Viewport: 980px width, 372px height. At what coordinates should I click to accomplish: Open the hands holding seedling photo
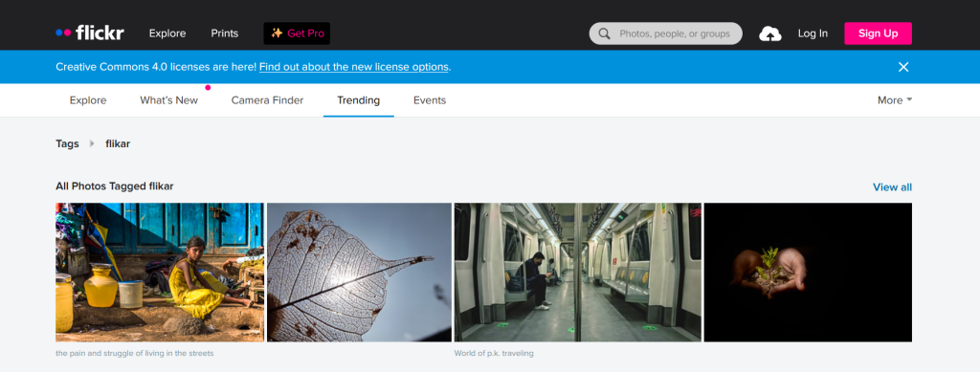808,273
